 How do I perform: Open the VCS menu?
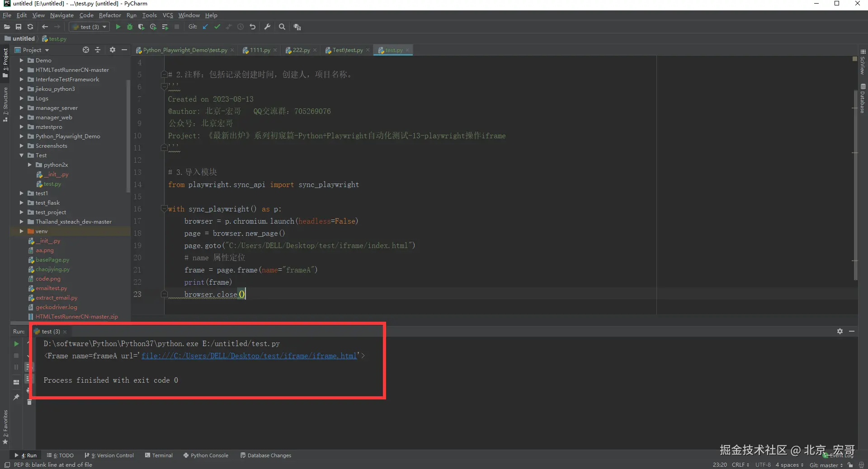coord(168,15)
